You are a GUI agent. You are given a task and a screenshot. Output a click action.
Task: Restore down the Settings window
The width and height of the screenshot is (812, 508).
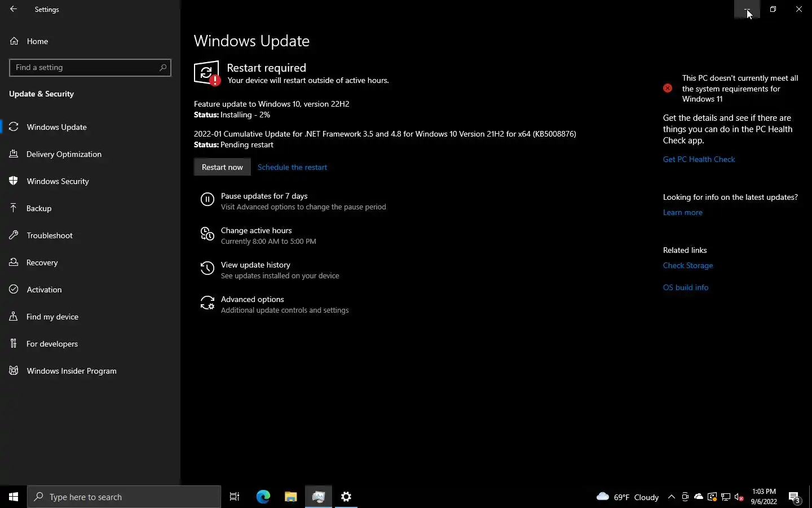click(773, 9)
